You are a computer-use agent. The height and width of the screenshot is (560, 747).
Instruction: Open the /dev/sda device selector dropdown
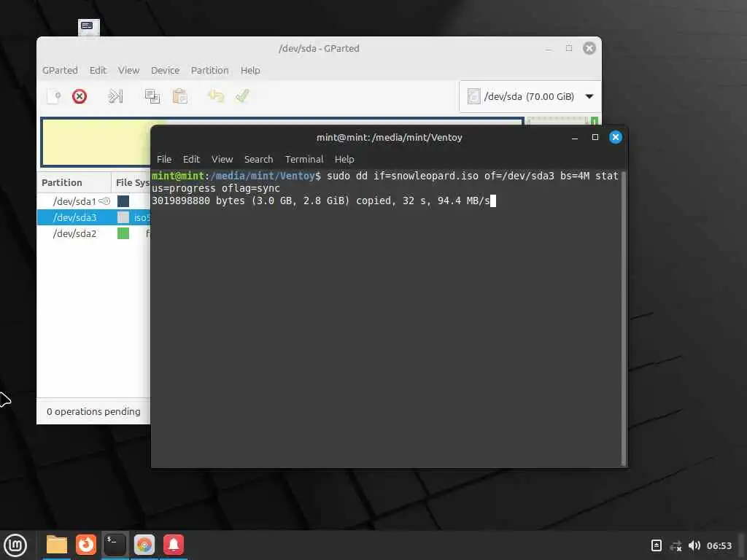click(x=530, y=97)
